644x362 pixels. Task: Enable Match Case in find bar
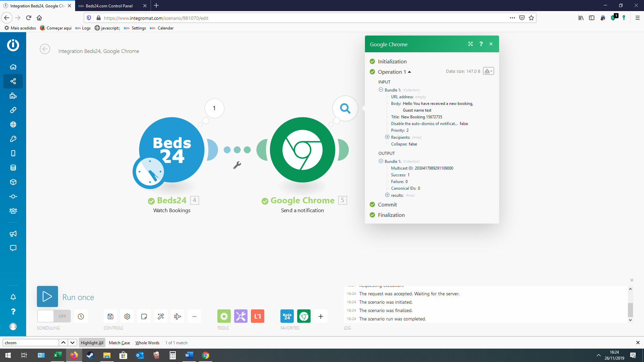119,343
